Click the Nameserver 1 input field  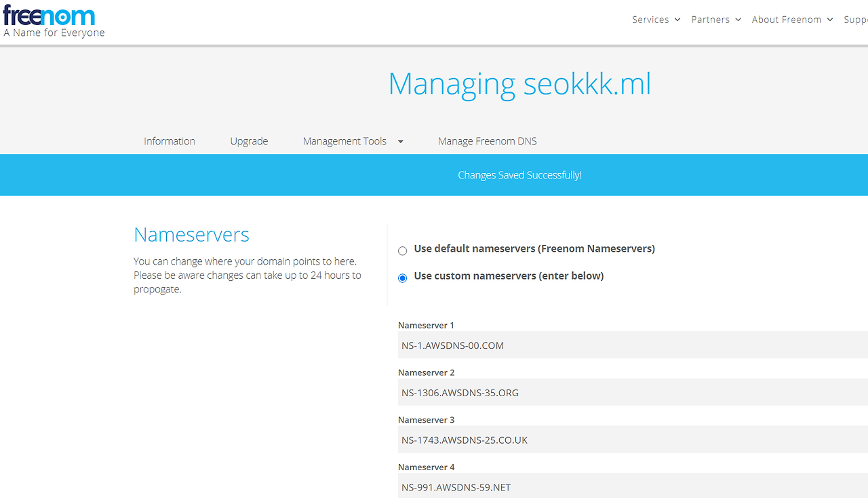[x=633, y=345]
